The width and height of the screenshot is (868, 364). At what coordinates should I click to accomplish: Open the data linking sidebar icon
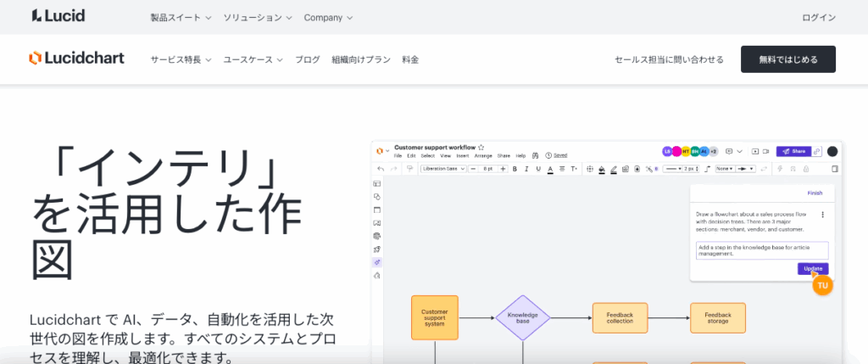click(377, 236)
